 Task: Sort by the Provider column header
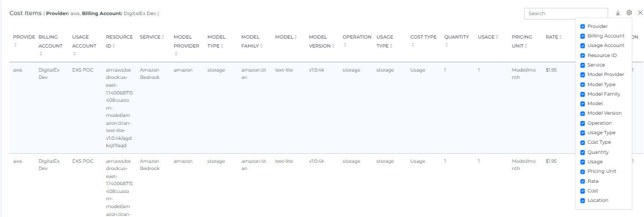[x=23, y=41]
